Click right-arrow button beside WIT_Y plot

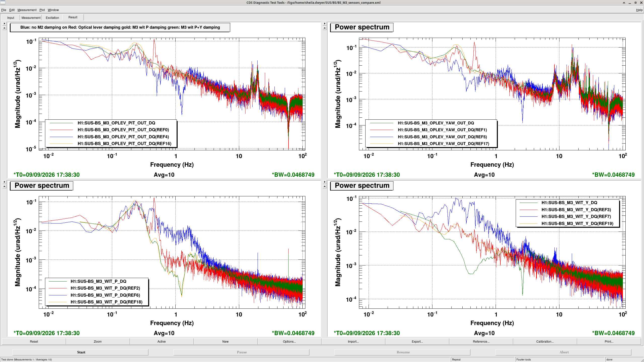(x=325, y=182)
